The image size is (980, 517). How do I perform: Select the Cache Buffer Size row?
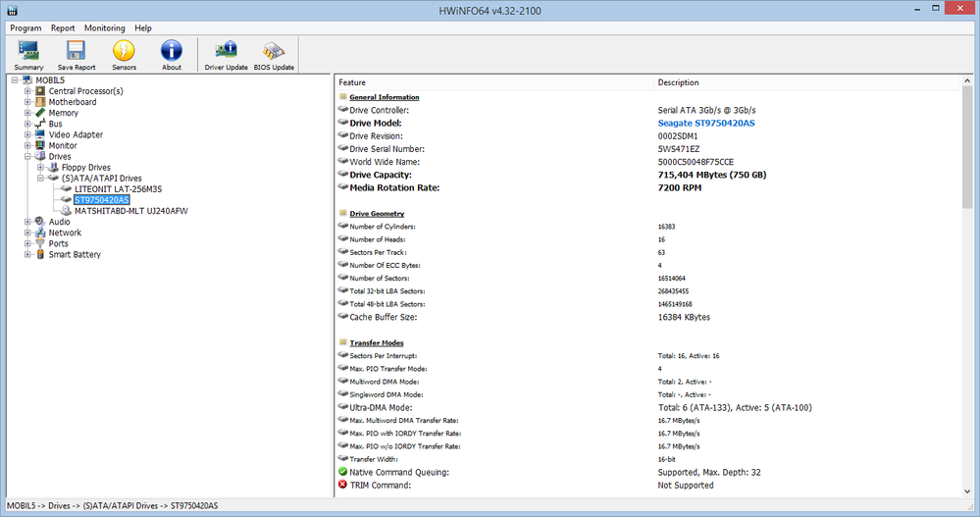click(648, 317)
